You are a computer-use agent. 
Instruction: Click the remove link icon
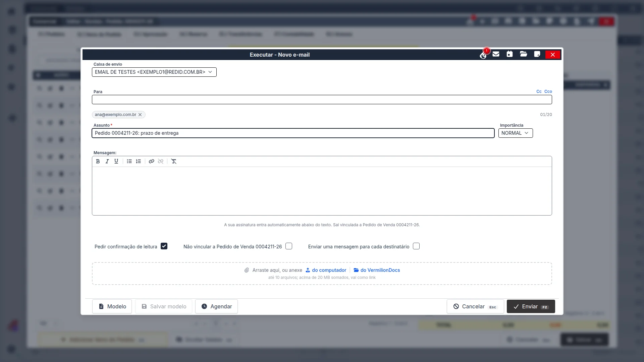pyautogui.click(x=161, y=161)
